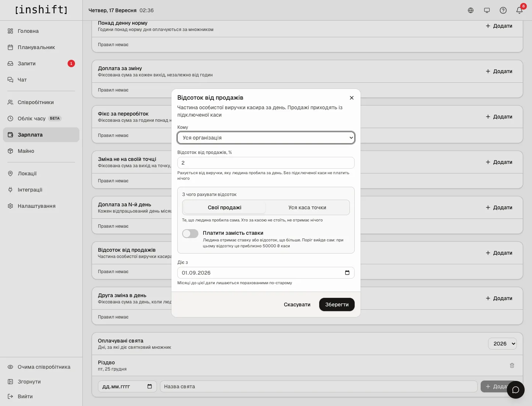Viewport: 532px width, 406px height.
Task: Open Облік часу section
Action: 41,118
